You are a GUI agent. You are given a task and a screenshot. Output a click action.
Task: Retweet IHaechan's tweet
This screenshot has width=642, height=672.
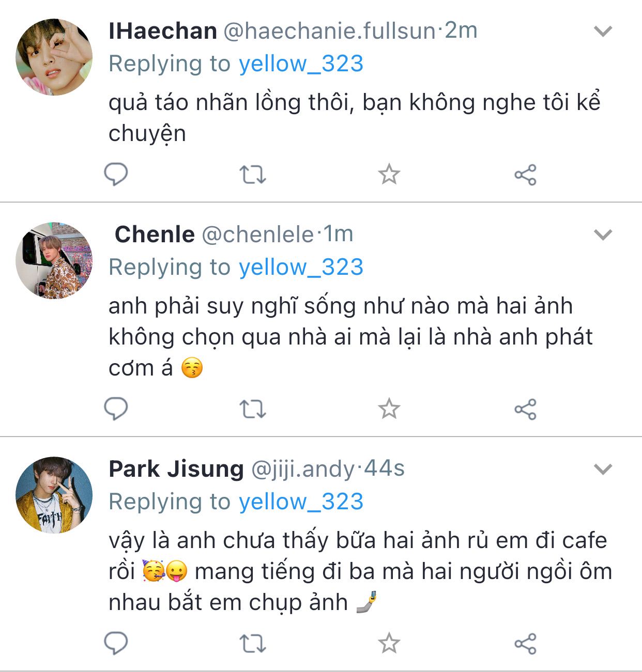252,175
